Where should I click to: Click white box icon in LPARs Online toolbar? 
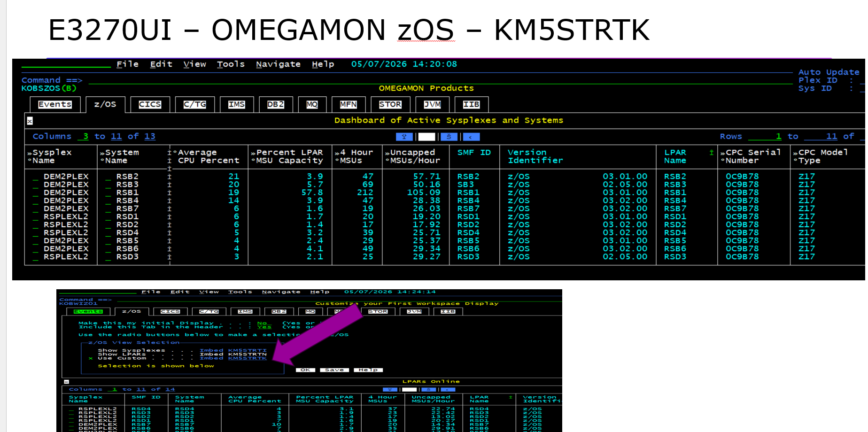409,389
